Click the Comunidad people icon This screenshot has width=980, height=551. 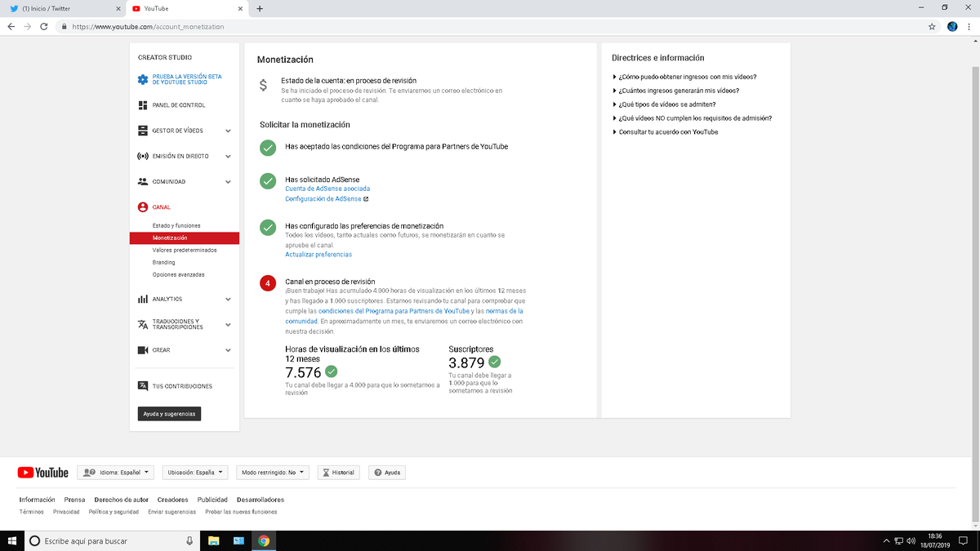(x=143, y=181)
